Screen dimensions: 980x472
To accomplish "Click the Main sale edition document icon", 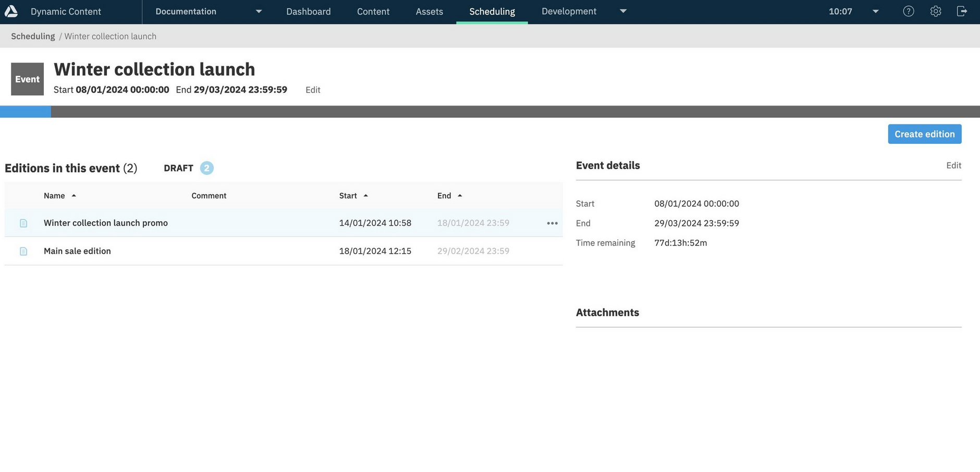I will (x=23, y=251).
